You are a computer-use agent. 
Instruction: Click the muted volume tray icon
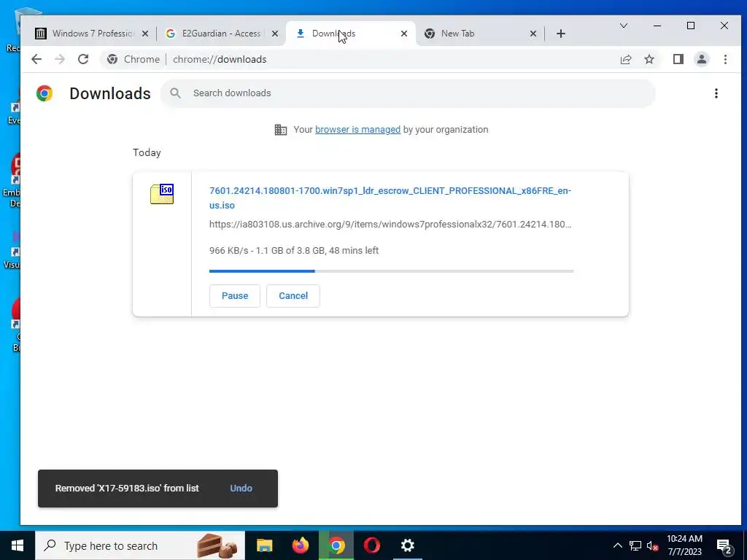[653, 545]
